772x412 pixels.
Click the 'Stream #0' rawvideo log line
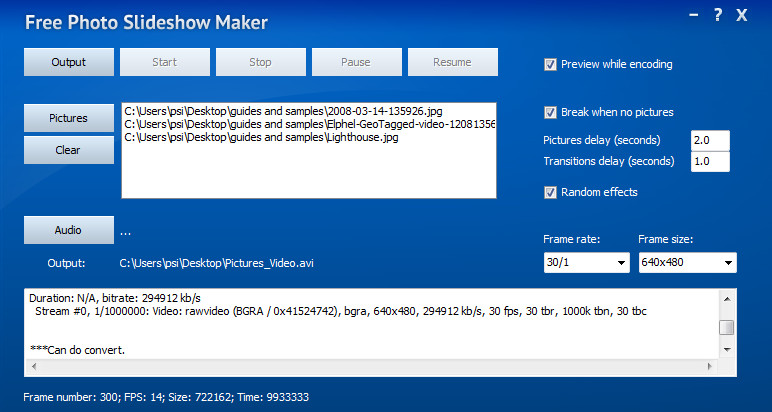341,312
